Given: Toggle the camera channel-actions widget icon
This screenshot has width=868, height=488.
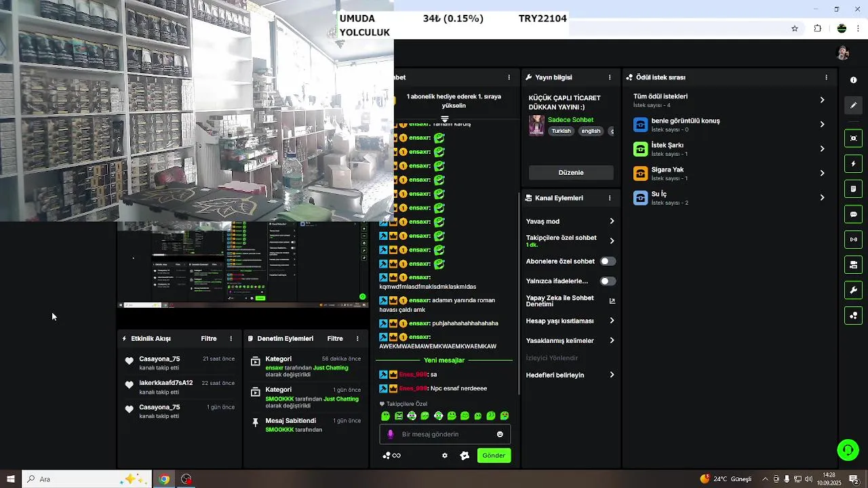Looking at the screenshot, I should [853, 264].
